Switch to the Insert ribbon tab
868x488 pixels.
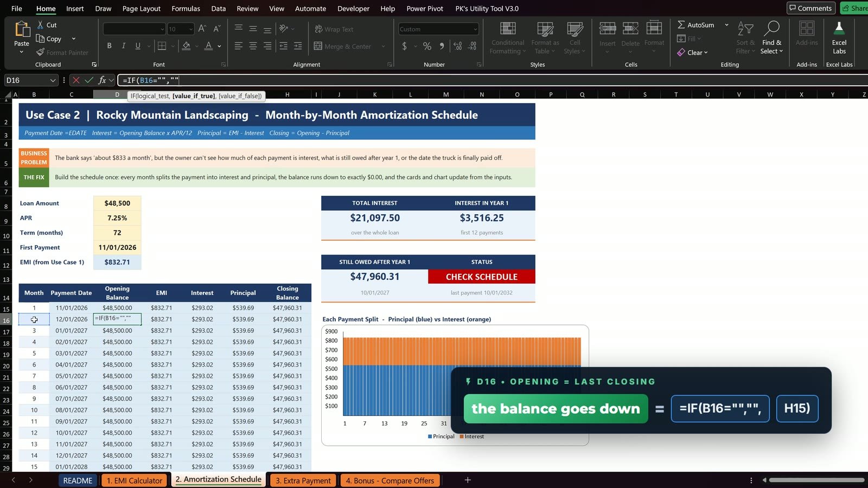point(75,9)
